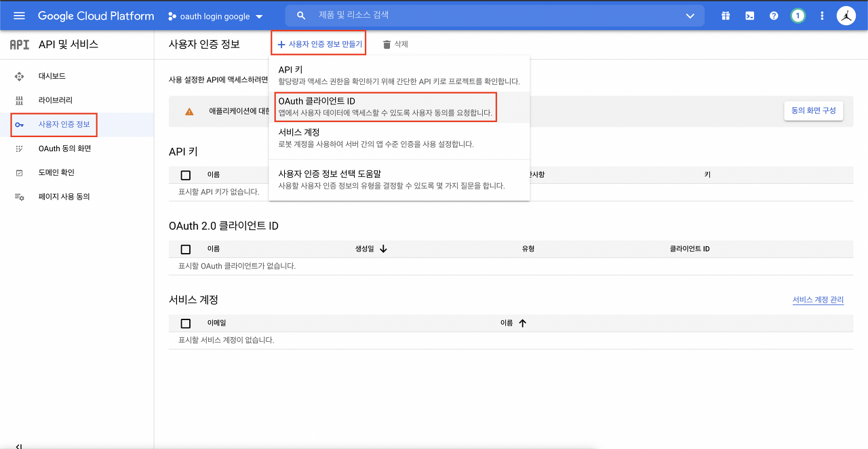Click the 도메인 확인 checkbox icon in sidebar
The width and height of the screenshot is (868, 449).
click(19, 173)
